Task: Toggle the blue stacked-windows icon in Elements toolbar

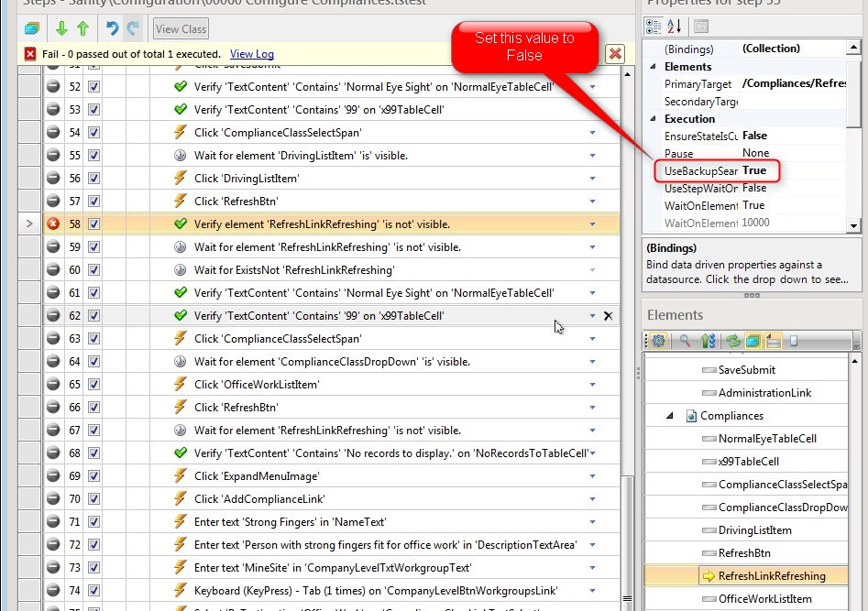Action: click(753, 341)
